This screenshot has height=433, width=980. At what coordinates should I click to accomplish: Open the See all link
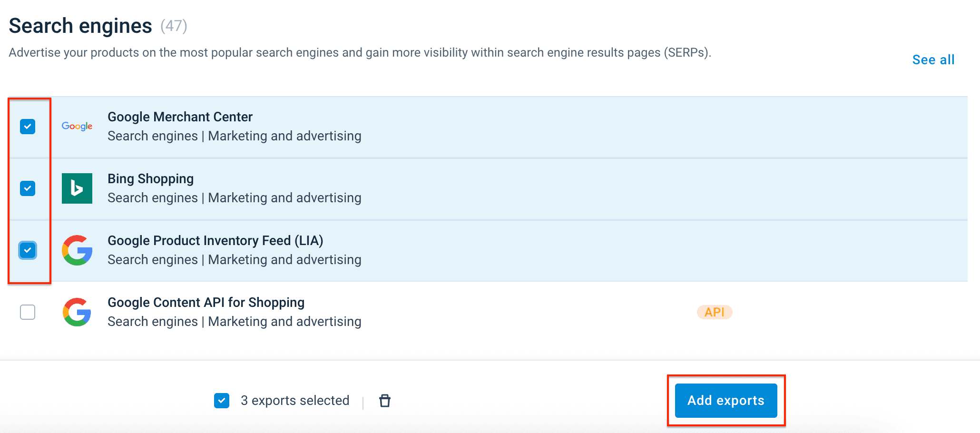coord(933,60)
